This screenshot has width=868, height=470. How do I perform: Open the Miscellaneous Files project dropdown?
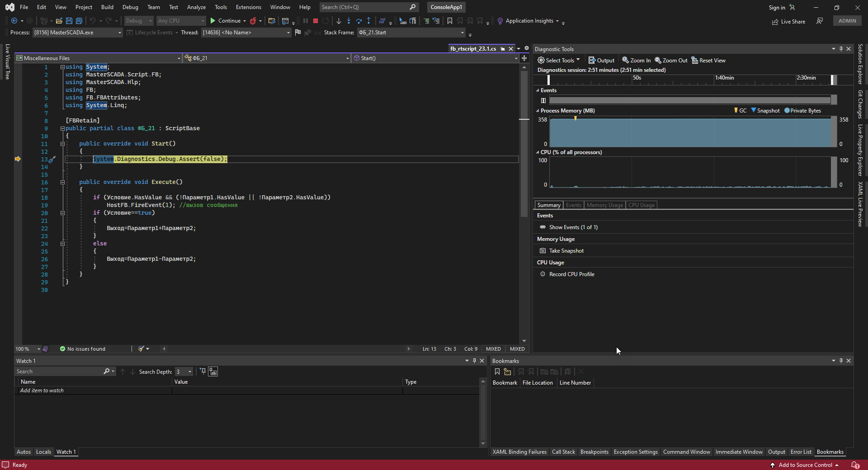[x=98, y=58]
